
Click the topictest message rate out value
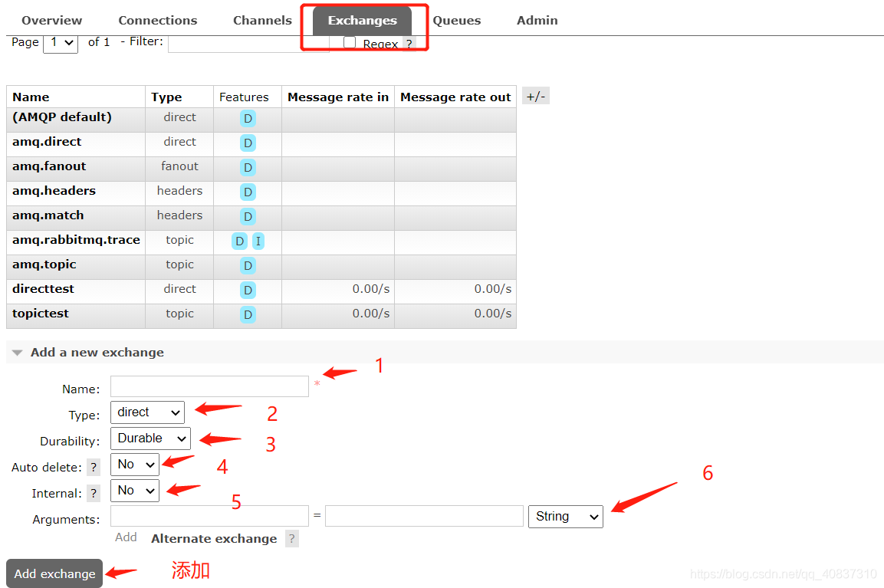pos(492,314)
